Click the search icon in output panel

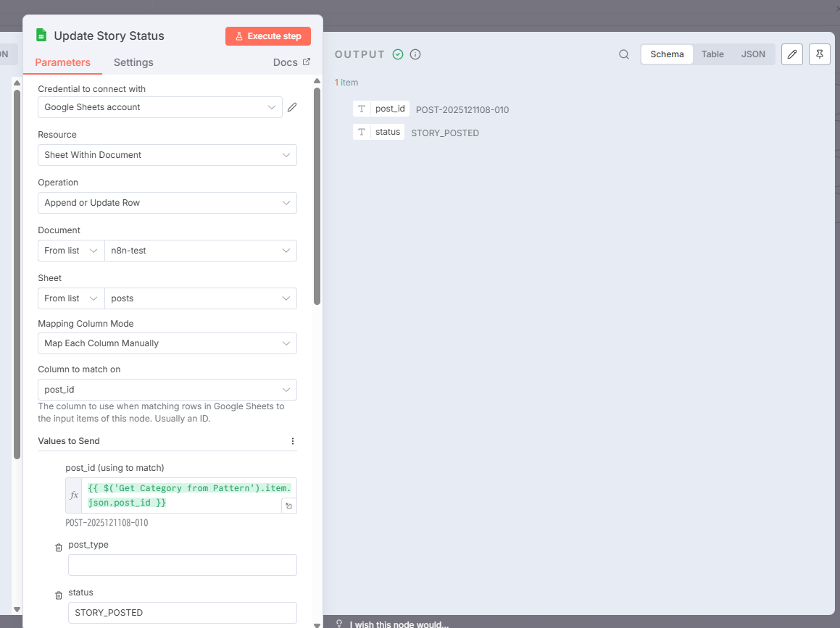tap(623, 54)
